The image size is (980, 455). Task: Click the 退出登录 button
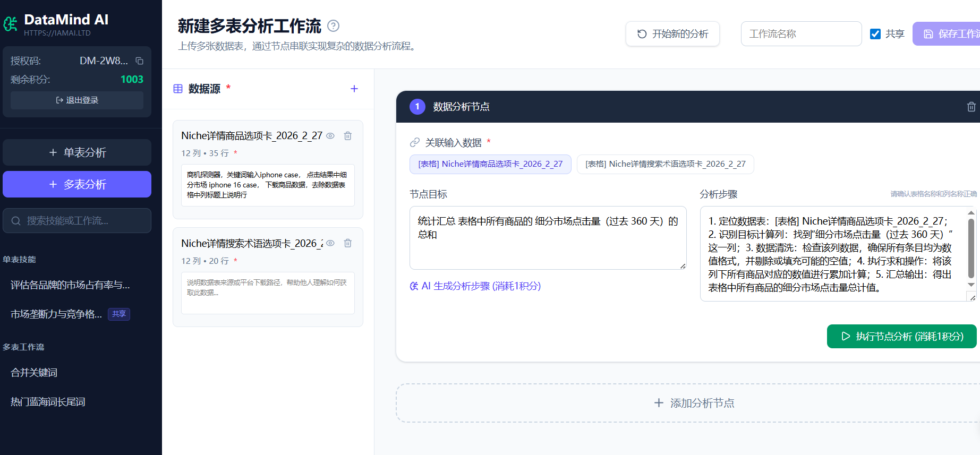(x=77, y=100)
